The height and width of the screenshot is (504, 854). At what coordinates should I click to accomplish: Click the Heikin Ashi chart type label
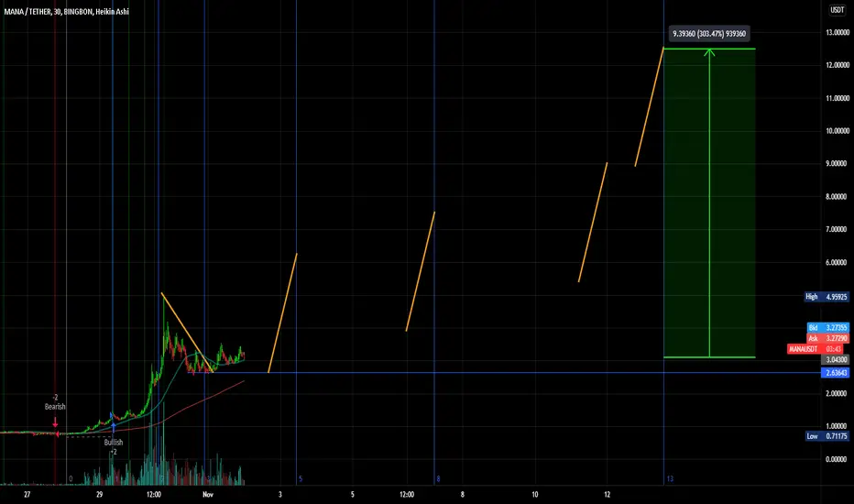coord(112,11)
